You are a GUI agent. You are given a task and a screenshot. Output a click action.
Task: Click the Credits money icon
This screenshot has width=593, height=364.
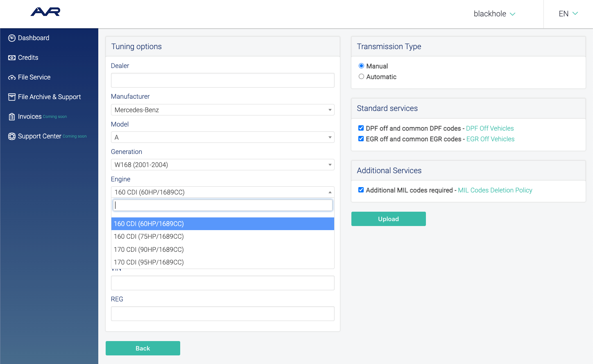click(12, 58)
